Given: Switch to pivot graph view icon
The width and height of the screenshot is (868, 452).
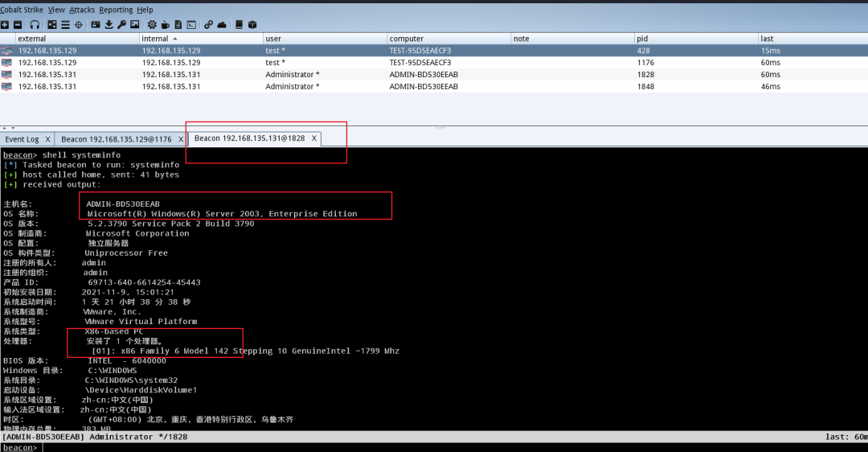Looking at the screenshot, I should pyautogui.click(x=52, y=24).
